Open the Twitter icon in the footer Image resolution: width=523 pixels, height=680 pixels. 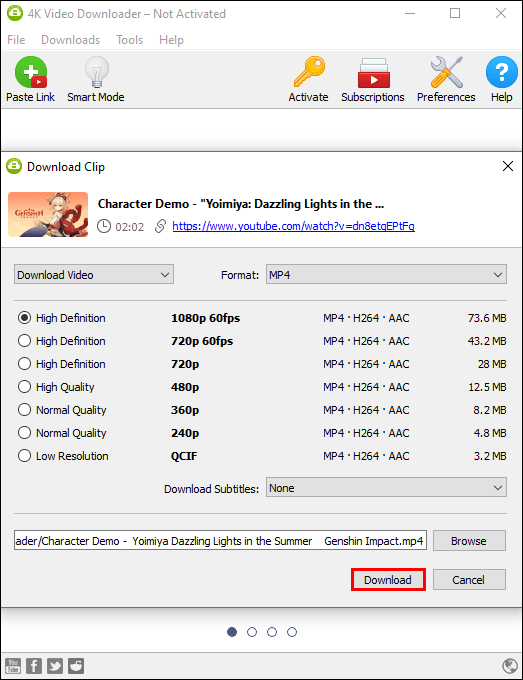click(55, 666)
